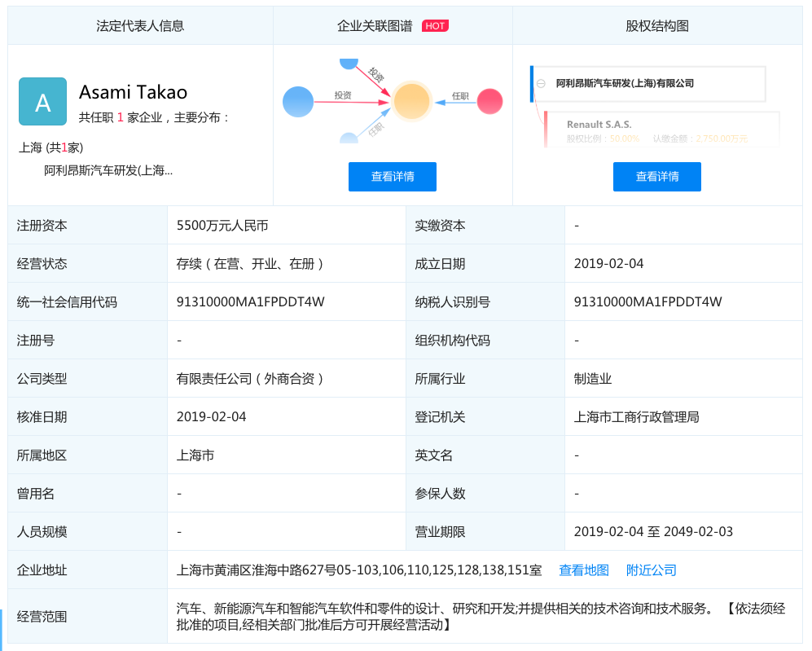The image size is (812, 651).
Task: Open 查看地图 next to the company address
Action: tap(582, 570)
